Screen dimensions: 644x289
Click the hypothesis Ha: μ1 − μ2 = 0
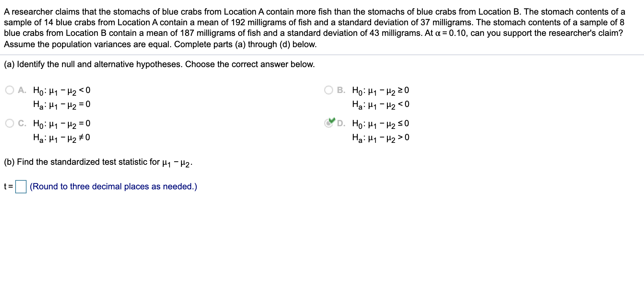coord(61,104)
